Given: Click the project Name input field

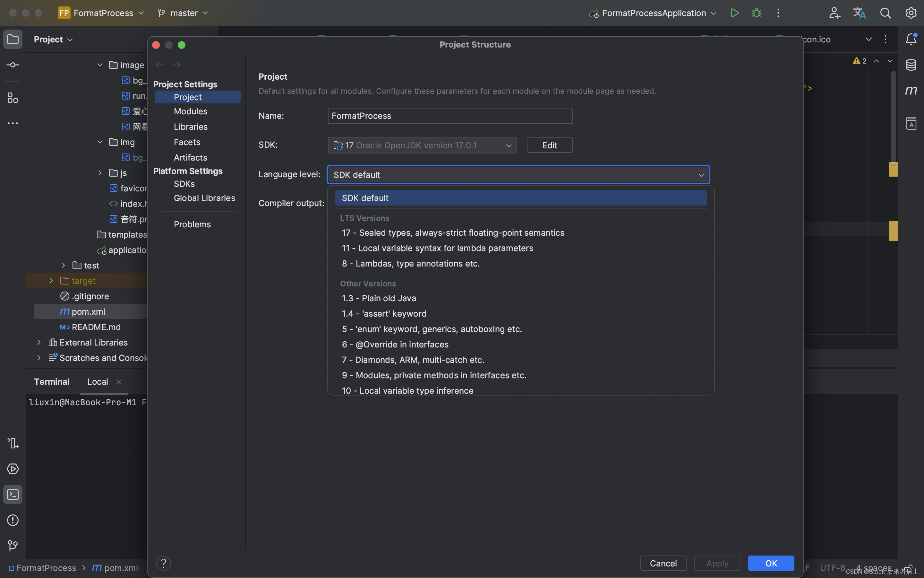Looking at the screenshot, I should pyautogui.click(x=450, y=116).
